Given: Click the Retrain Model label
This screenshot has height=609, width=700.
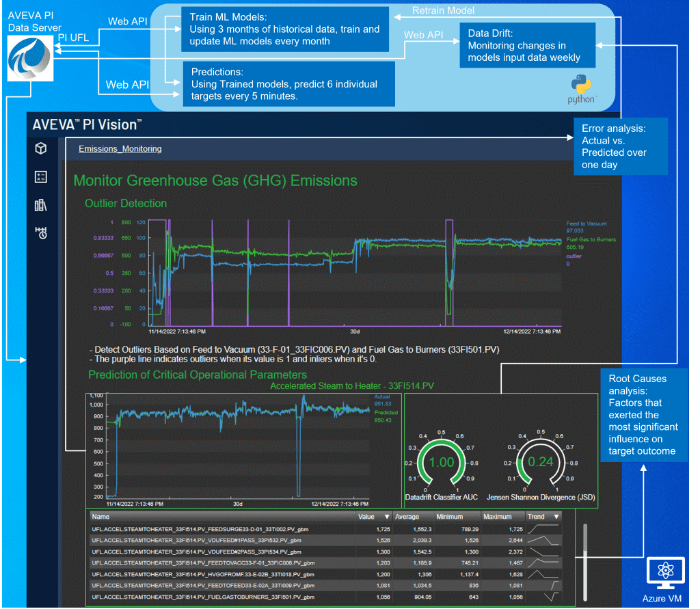Looking at the screenshot, I should (x=443, y=10).
